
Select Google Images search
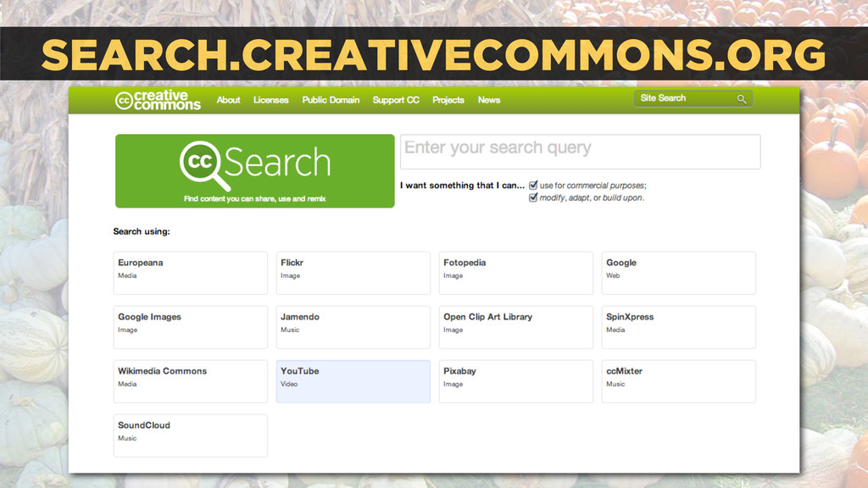(x=191, y=327)
